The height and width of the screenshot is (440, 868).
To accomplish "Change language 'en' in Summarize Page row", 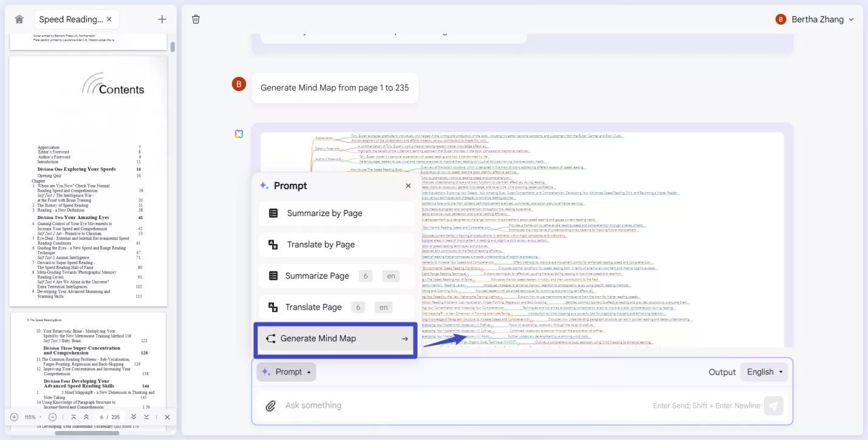I will tap(391, 276).
